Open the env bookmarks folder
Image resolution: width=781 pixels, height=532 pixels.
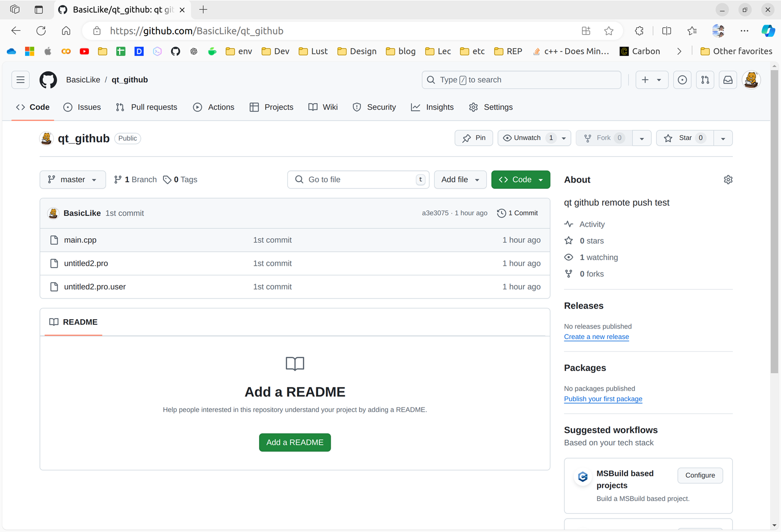click(x=239, y=51)
